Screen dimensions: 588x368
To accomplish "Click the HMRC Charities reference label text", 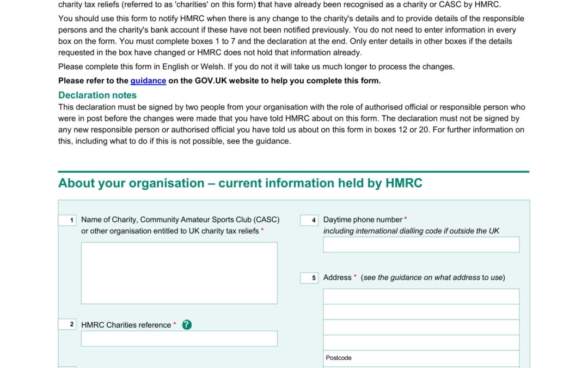I will pyautogui.click(x=125, y=324).
